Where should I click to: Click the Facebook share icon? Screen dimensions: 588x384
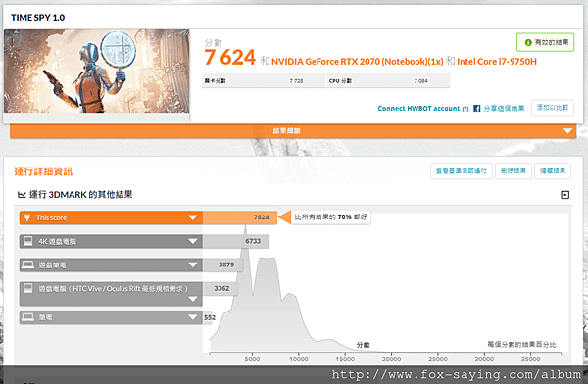click(476, 109)
